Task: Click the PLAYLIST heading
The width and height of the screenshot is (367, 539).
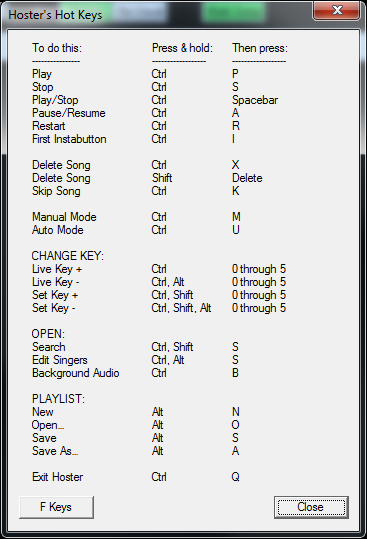Action: pyautogui.click(x=58, y=399)
